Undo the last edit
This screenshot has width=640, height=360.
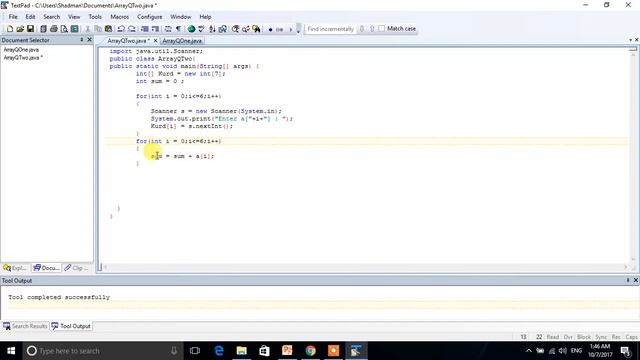pyautogui.click(x=121, y=29)
